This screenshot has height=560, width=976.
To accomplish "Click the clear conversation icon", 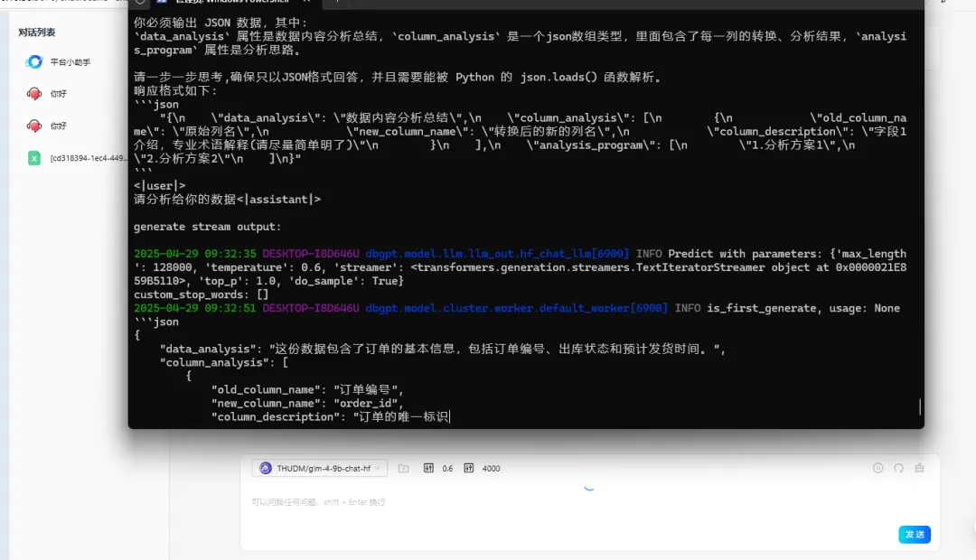I will pos(920,468).
